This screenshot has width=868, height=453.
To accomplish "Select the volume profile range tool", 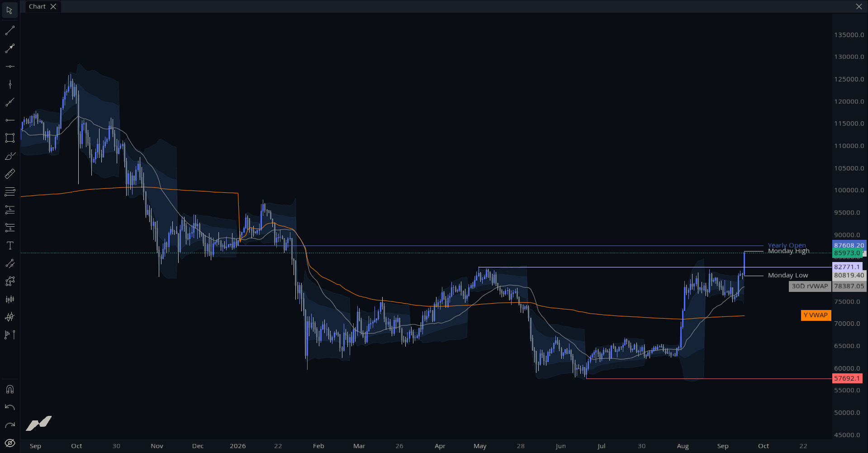I will tap(9, 335).
